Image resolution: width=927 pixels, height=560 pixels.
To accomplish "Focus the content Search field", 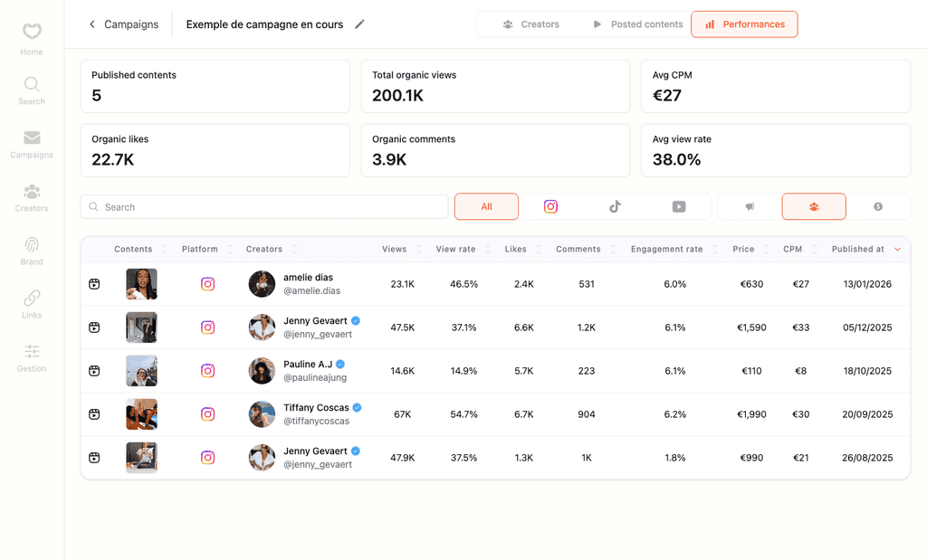I will [x=264, y=207].
